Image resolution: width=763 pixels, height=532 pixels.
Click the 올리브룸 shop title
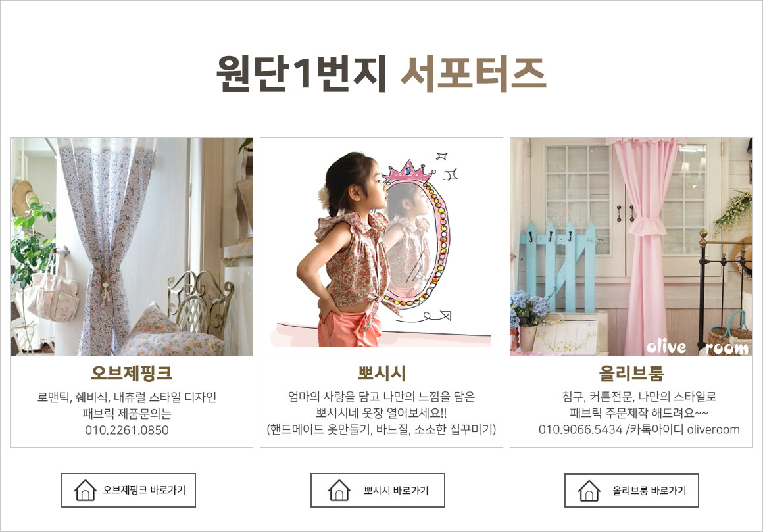click(x=631, y=374)
